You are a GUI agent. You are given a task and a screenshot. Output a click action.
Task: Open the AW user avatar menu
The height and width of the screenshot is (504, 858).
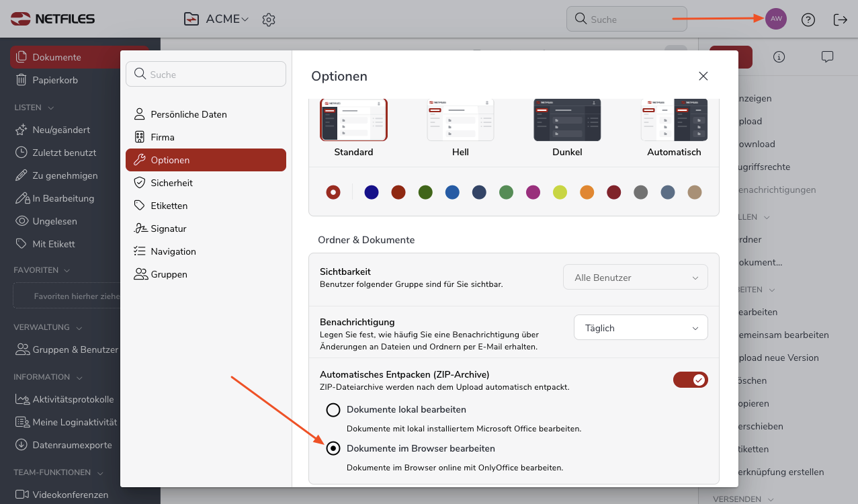pos(776,19)
